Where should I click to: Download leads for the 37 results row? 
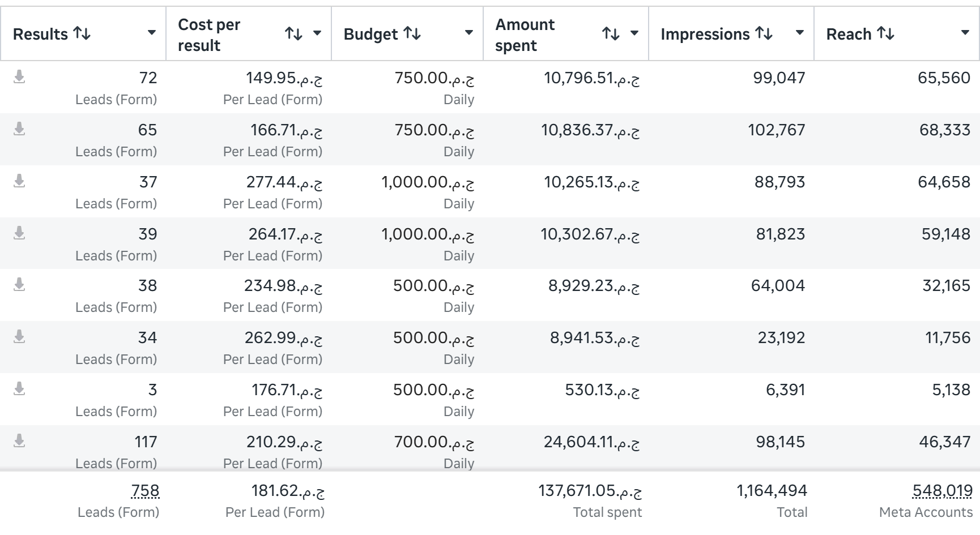coord(19,181)
